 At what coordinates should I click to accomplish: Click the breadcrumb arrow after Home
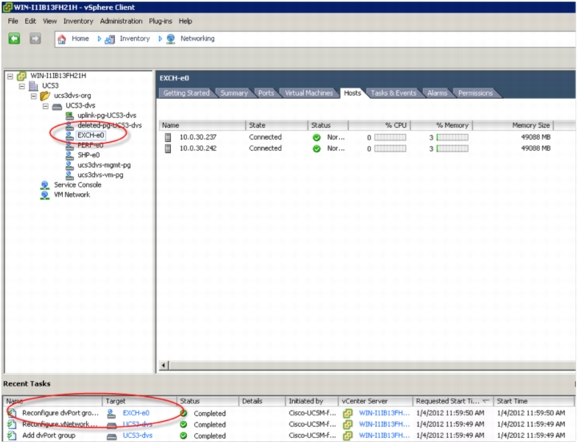point(99,39)
